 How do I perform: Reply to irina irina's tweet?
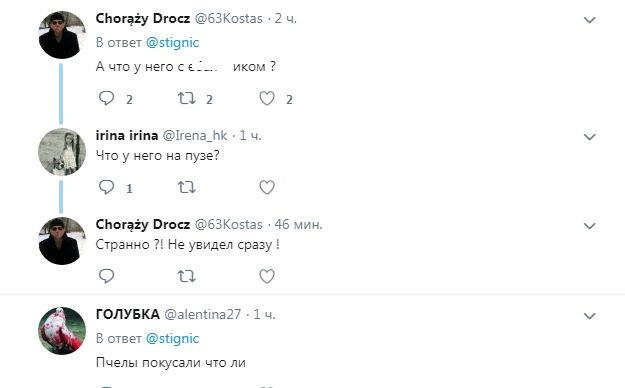(106, 187)
